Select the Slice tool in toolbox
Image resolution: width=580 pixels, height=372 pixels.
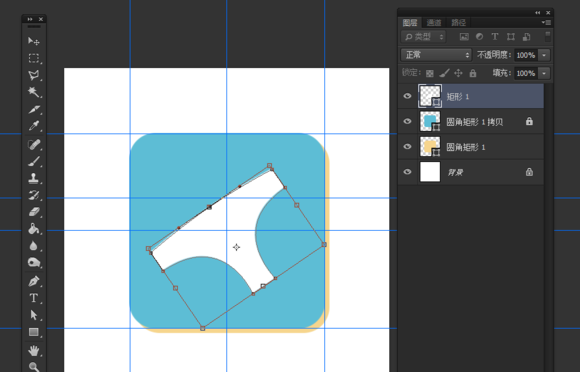click(34, 109)
